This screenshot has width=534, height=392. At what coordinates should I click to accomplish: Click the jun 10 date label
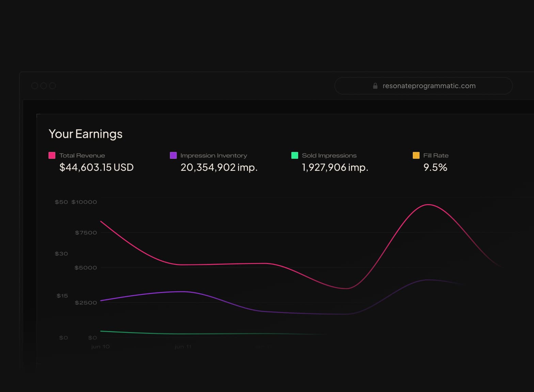[x=100, y=347]
